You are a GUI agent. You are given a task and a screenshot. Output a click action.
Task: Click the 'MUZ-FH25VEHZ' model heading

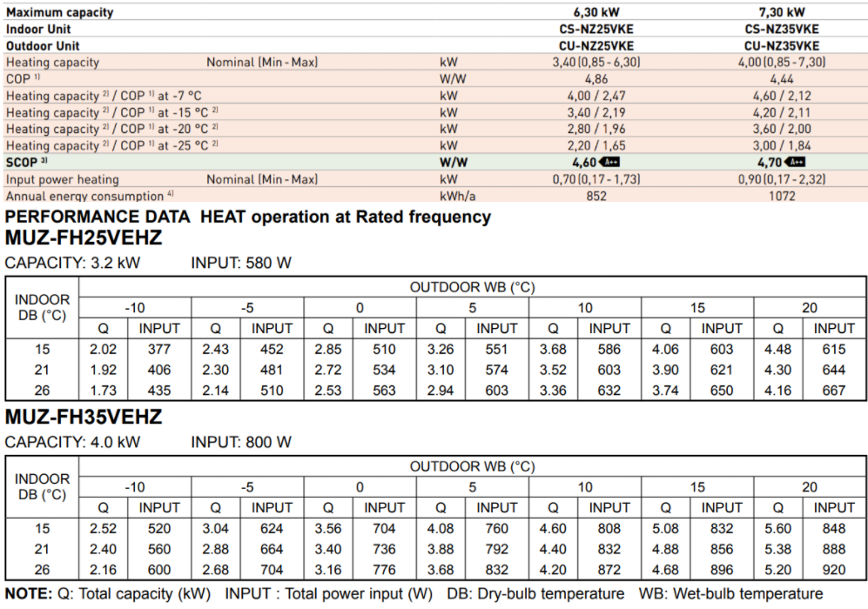pyautogui.click(x=84, y=238)
